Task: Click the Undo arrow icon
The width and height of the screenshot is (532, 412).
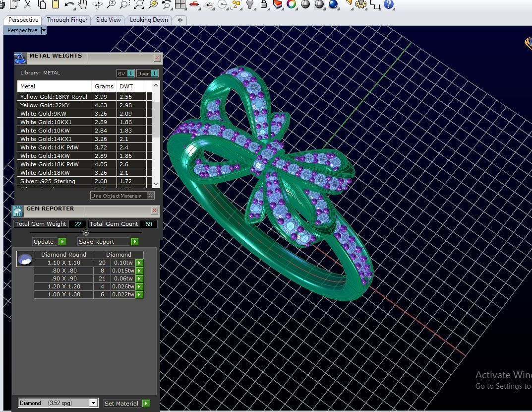Action: (69, 4)
